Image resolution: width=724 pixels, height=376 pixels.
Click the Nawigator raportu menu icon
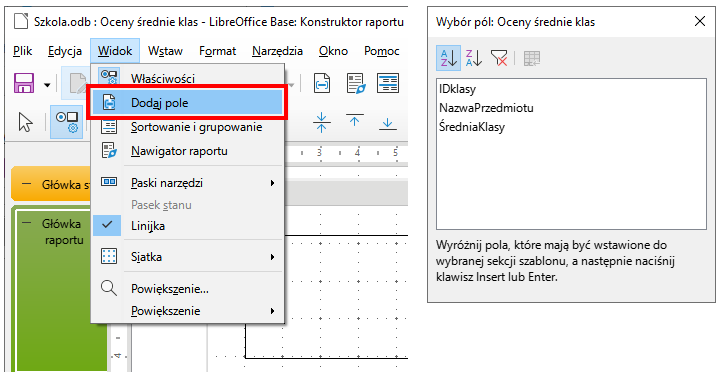(x=109, y=151)
